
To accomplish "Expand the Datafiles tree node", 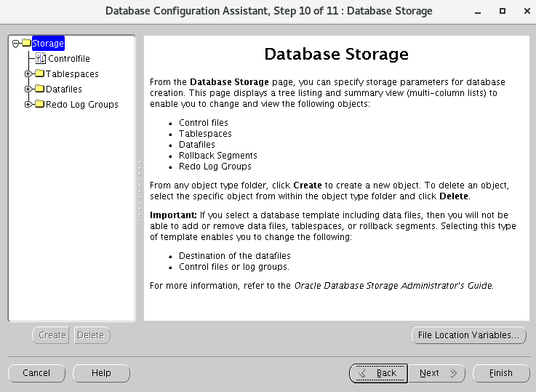I will [28, 89].
